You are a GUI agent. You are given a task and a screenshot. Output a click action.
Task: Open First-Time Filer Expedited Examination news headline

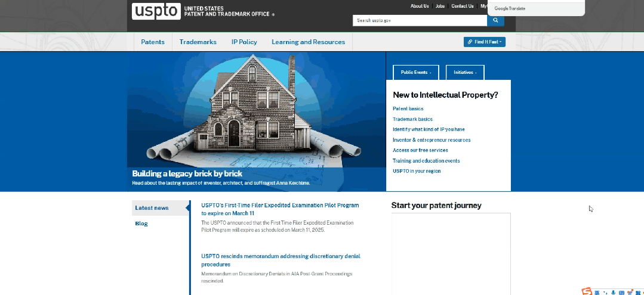pyautogui.click(x=280, y=209)
